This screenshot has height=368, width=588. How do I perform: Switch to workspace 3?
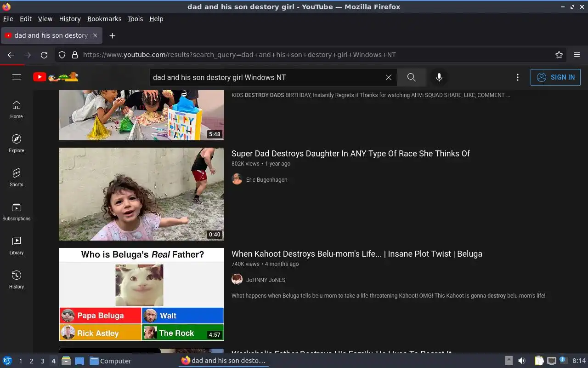click(x=42, y=361)
